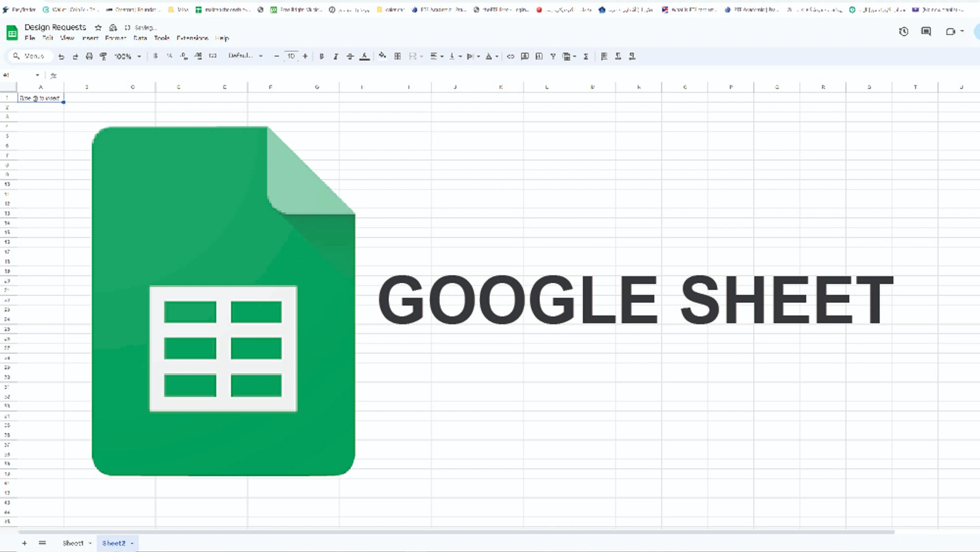Click the freeze column toolbar icon

(x=604, y=56)
